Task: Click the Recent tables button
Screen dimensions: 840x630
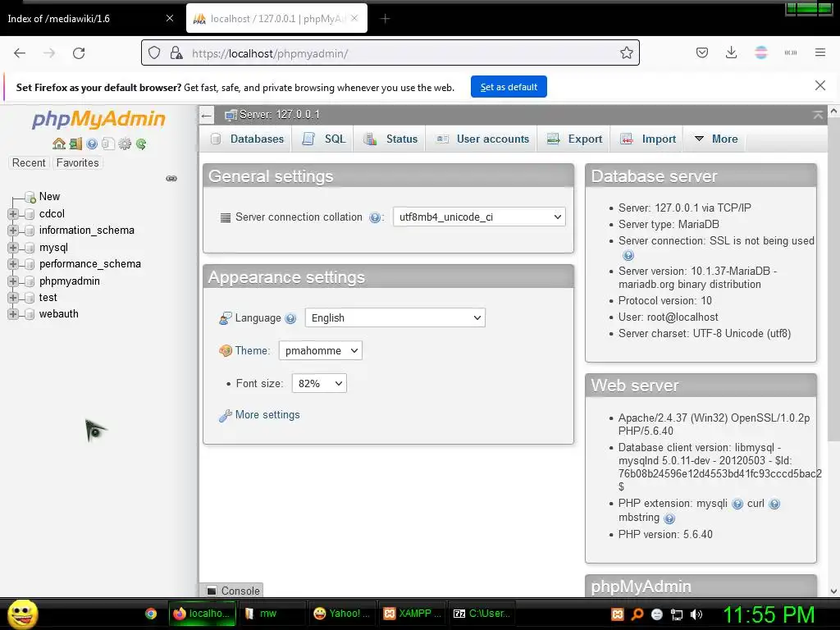Action: pos(29,163)
